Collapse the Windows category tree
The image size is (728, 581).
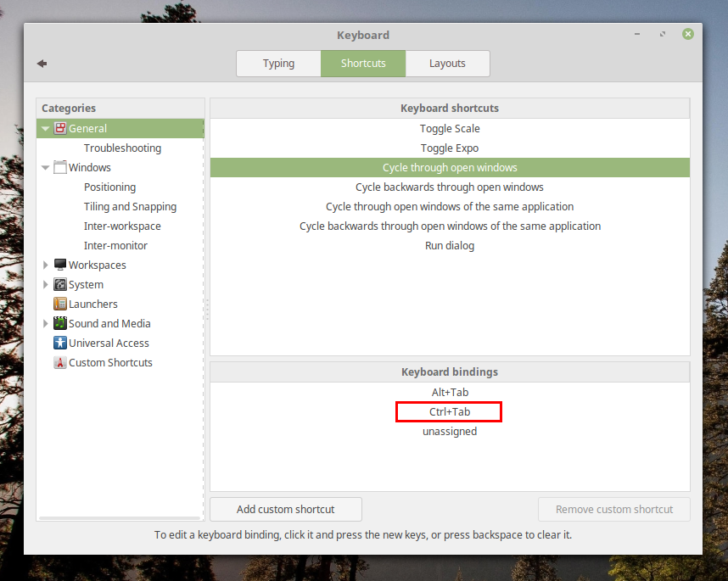(46, 168)
